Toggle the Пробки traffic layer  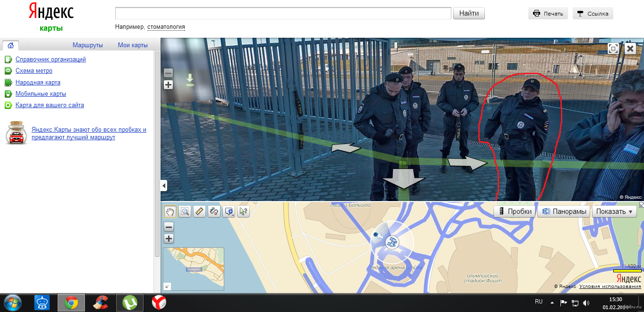pyautogui.click(x=514, y=211)
